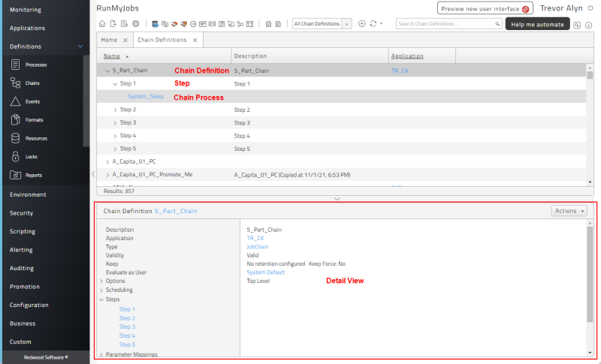
Task: Open the Applications sidebar menu
Action: point(27,28)
